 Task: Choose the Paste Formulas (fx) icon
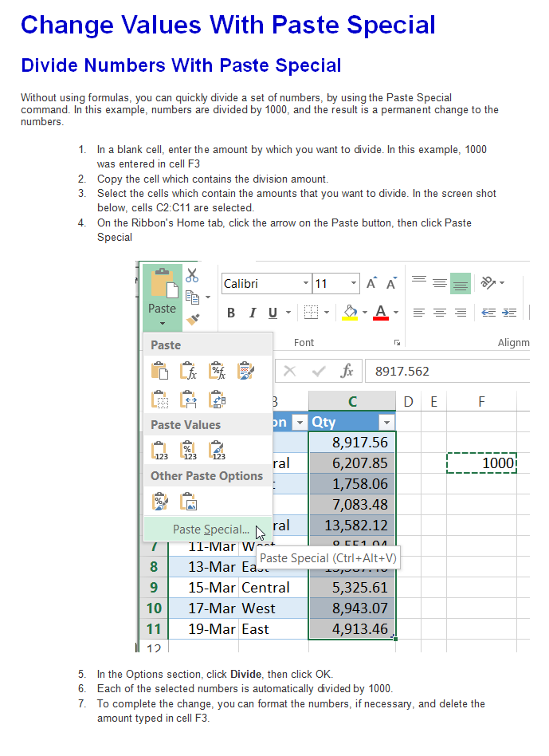click(188, 372)
